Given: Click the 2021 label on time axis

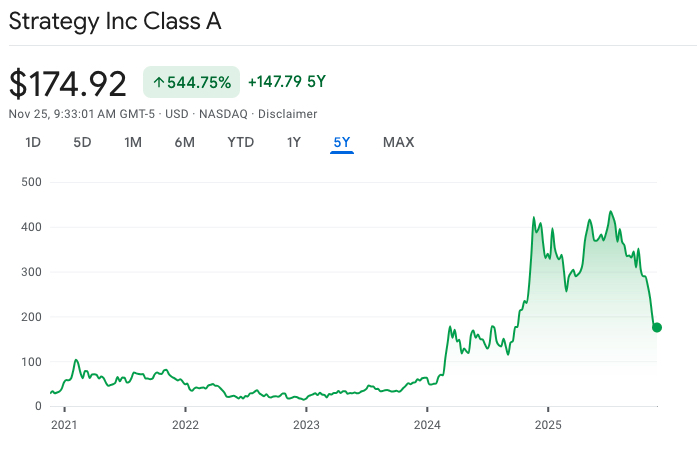Looking at the screenshot, I should pos(64,424).
